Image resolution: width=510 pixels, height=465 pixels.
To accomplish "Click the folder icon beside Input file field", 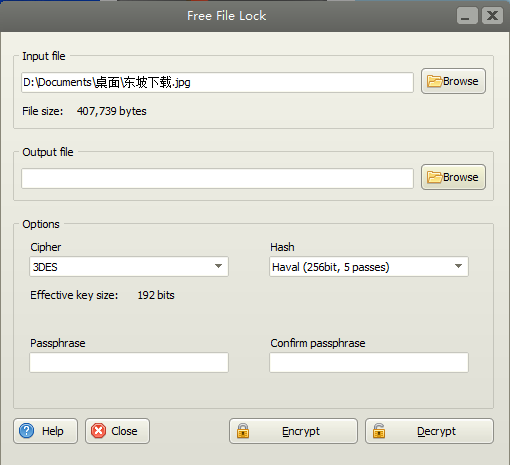I will [x=434, y=81].
